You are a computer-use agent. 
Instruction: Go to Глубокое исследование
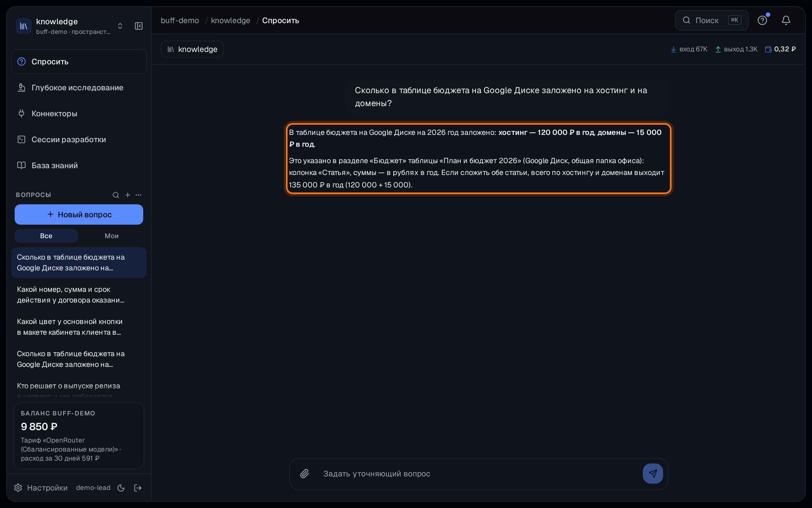point(79,87)
